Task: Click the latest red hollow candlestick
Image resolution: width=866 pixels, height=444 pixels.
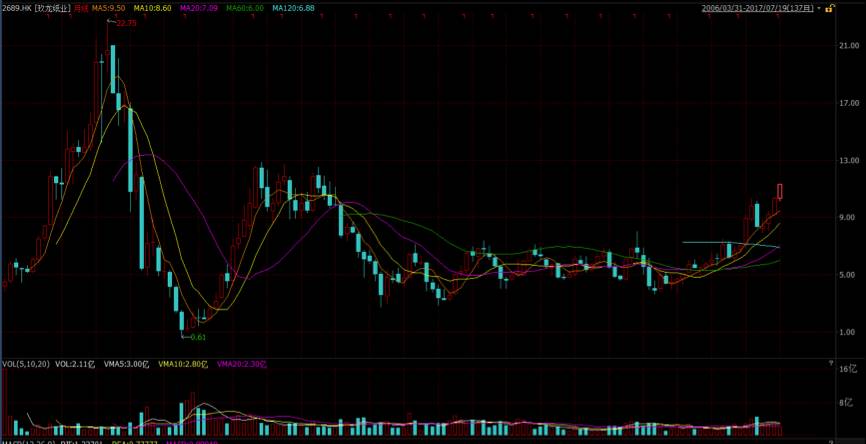Action: pos(780,190)
